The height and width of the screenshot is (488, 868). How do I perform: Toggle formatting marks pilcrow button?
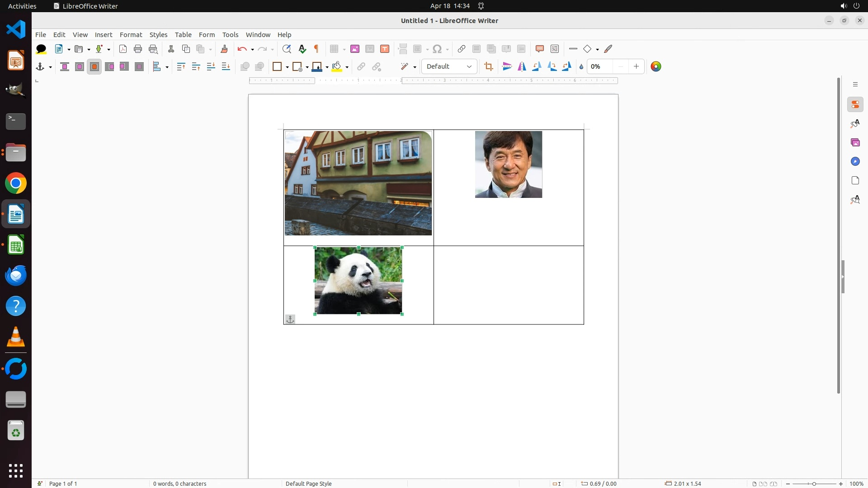click(x=316, y=49)
